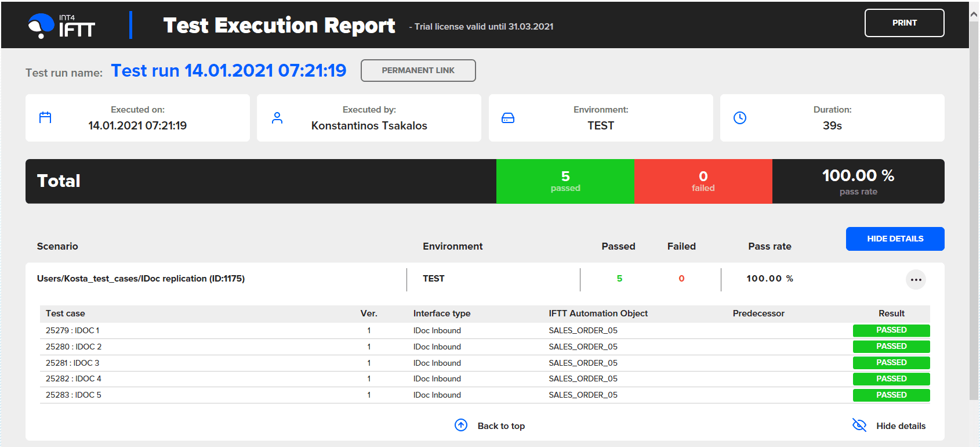Open the Permanent Link button
The width and height of the screenshot is (980, 447).
click(x=418, y=70)
